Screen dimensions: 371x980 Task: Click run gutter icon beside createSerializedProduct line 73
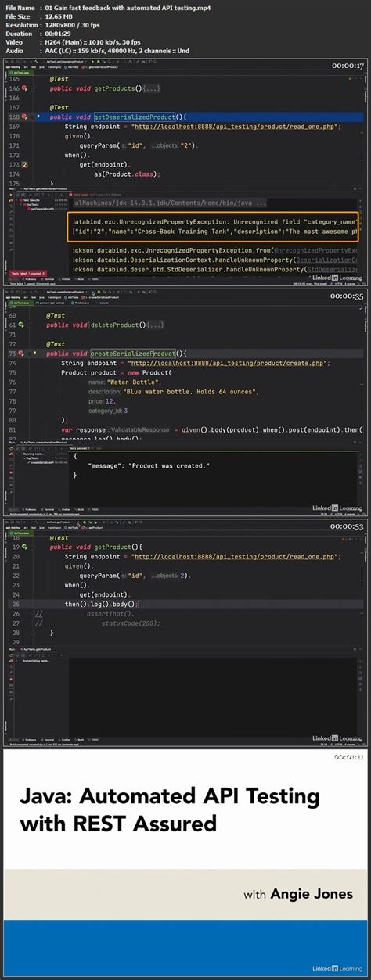[21, 354]
